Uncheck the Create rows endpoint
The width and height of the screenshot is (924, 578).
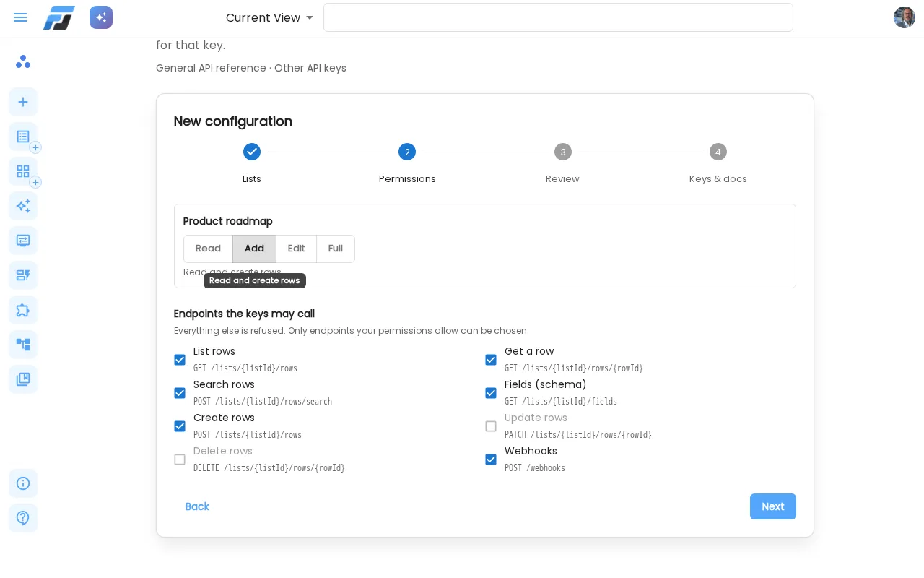180,426
